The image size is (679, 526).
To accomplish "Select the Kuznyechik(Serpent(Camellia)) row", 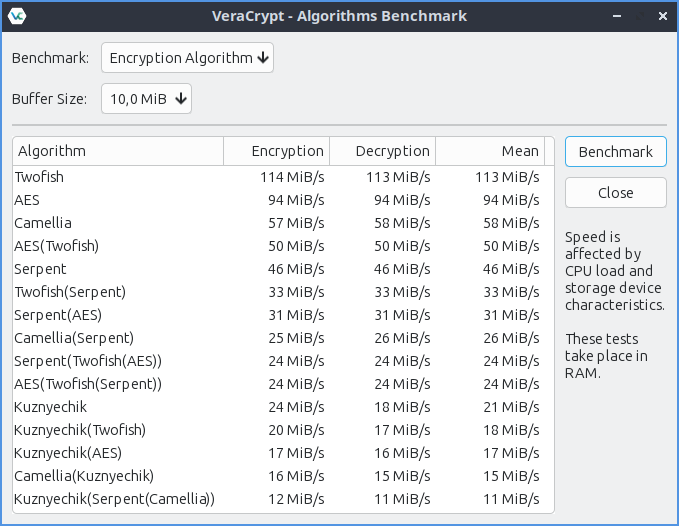I will 283,499.
